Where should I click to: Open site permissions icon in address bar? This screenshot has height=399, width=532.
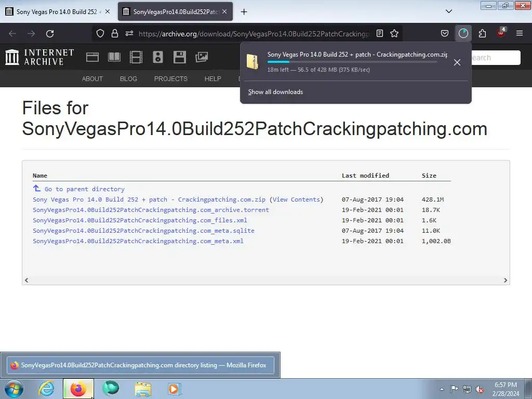click(129, 33)
